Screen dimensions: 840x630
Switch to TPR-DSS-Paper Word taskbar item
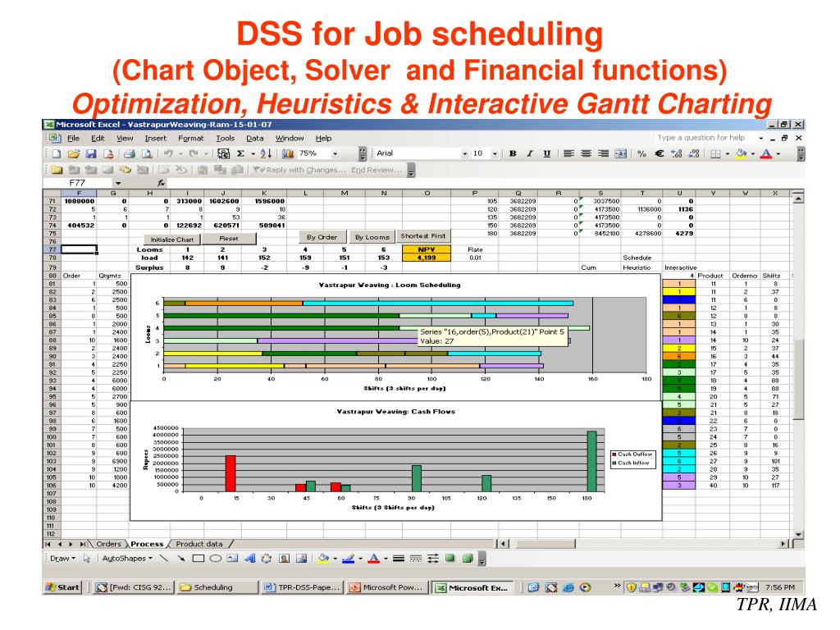pos(303,587)
